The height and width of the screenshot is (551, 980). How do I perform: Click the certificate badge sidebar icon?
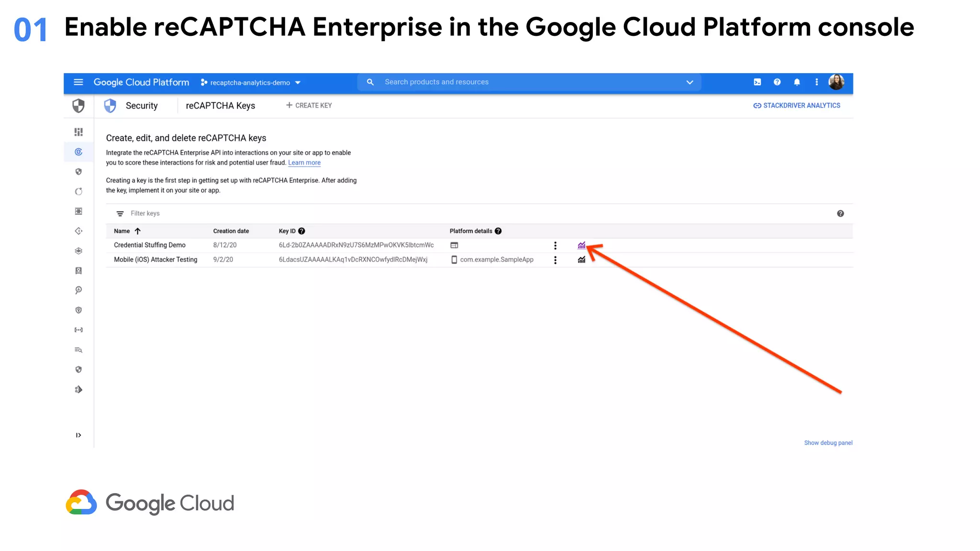tap(78, 271)
